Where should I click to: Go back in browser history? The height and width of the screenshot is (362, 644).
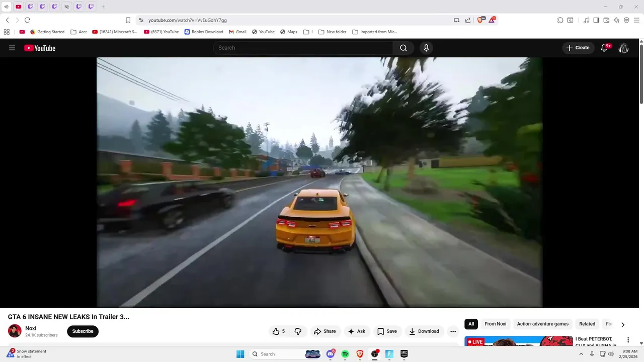pos(7,20)
